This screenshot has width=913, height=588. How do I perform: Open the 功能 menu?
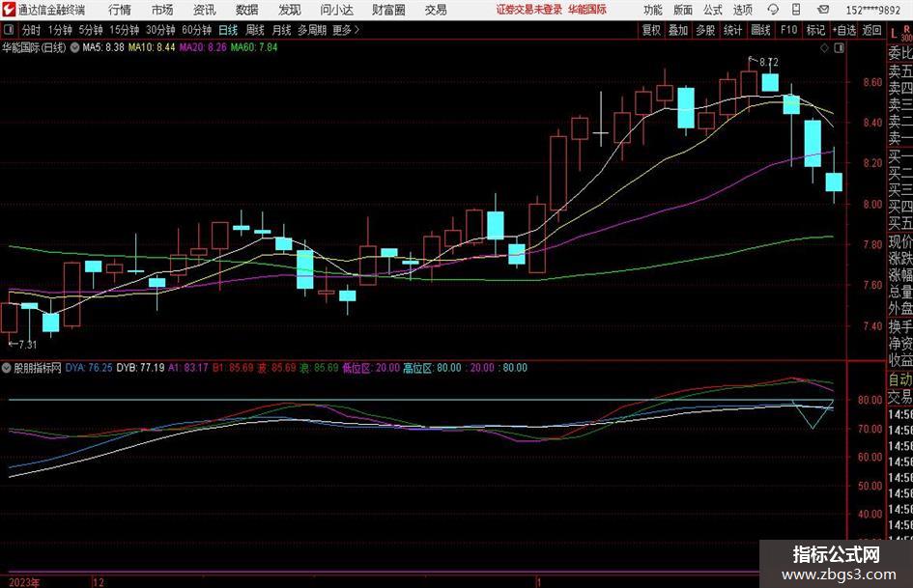[x=653, y=10]
